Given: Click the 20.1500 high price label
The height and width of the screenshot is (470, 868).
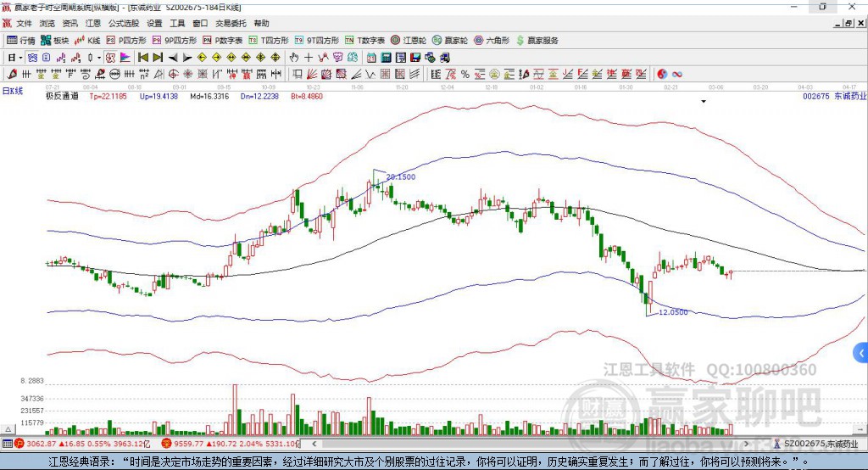Looking at the screenshot, I should pos(401,176).
